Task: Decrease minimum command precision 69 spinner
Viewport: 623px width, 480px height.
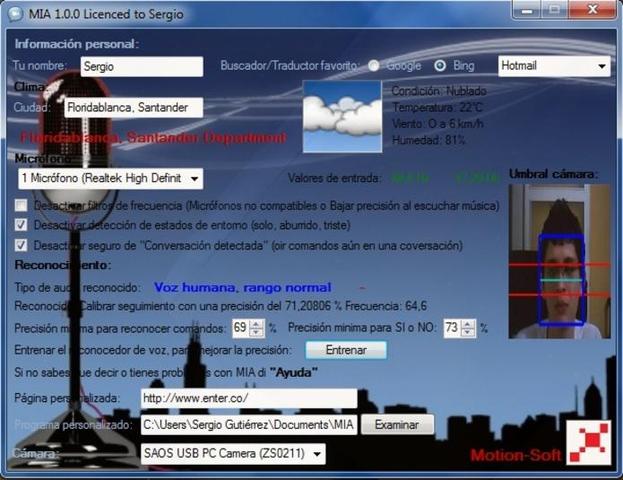Action: click(x=257, y=332)
